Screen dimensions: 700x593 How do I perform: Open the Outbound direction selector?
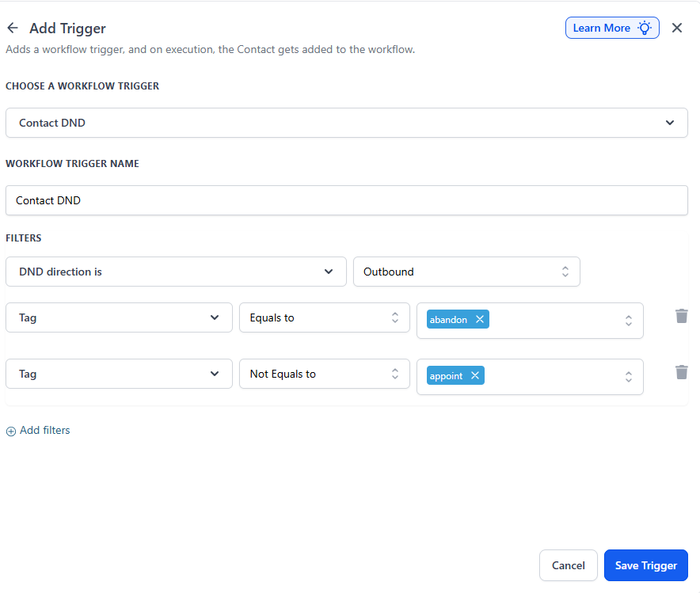point(466,272)
